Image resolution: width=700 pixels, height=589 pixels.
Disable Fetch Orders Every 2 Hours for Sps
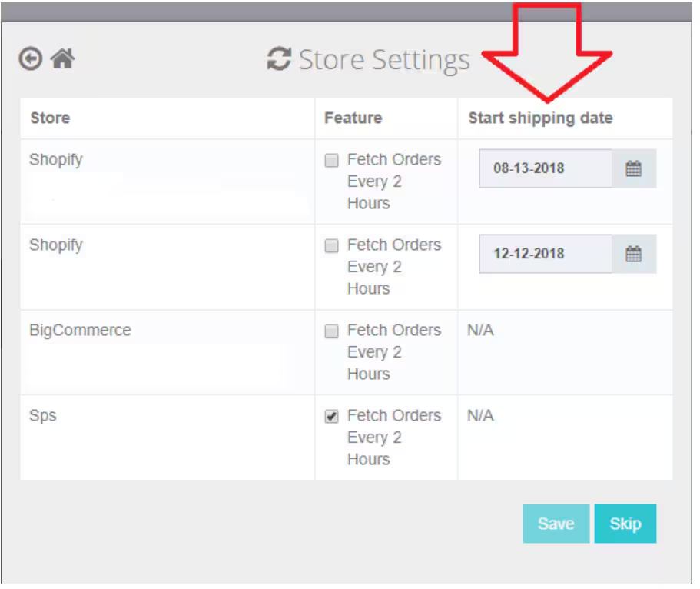coord(331,416)
